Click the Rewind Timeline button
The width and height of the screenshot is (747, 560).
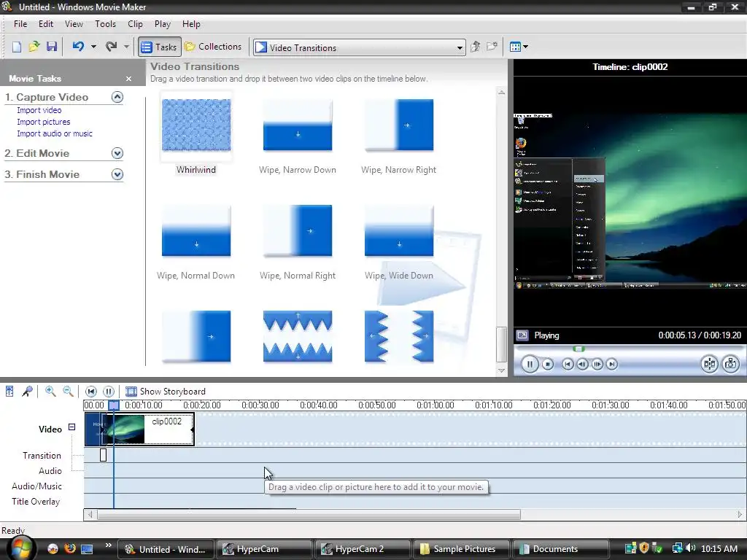[x=91, y=392]
